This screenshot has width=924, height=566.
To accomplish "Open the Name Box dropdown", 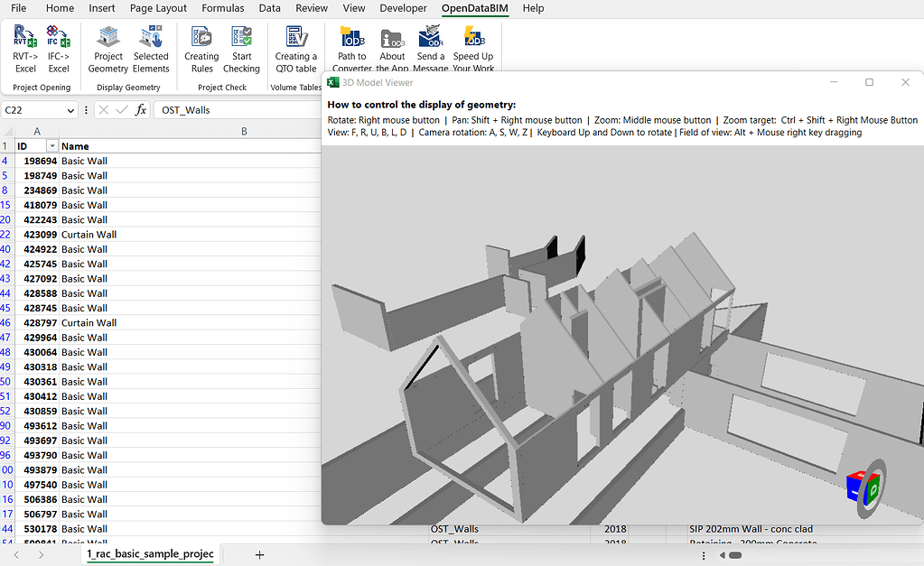I will [71, 108].
